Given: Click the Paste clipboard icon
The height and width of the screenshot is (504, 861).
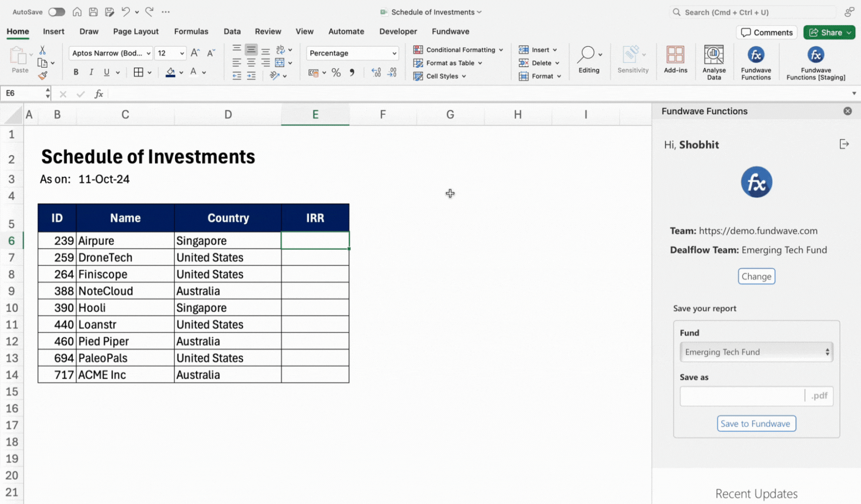Looking at the screenshot, I should pos(18,55).
